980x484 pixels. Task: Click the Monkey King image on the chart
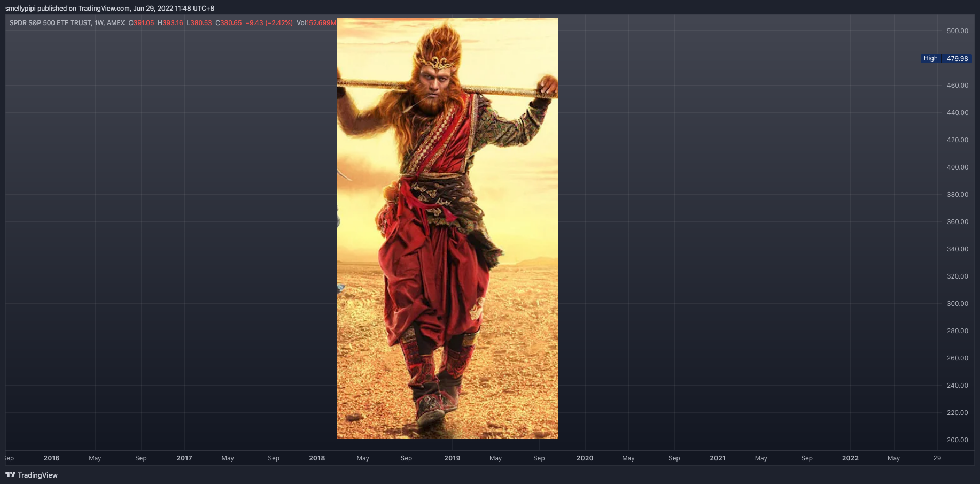(447, 229)
